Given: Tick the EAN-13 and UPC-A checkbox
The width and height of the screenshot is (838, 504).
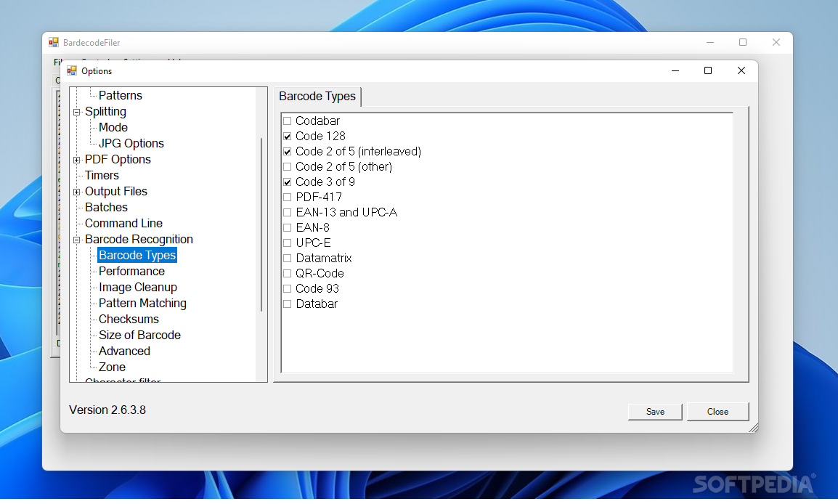Looking at the screenshot, I should click(x=287, y=213).
